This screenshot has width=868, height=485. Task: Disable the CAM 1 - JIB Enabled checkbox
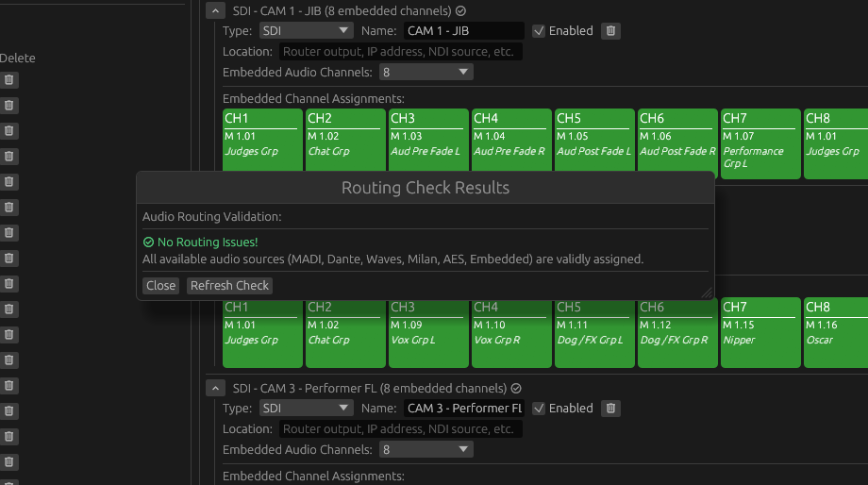[539, 31]
